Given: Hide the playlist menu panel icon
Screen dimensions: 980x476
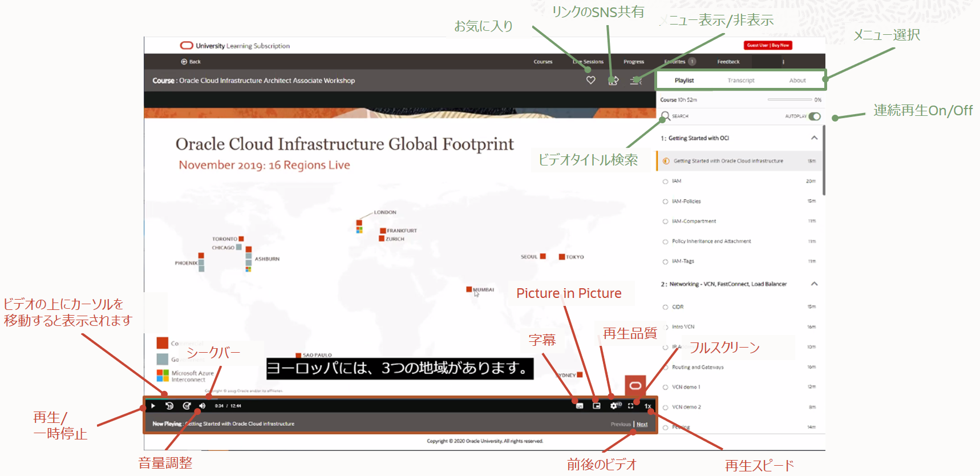Looking at the screenshot, I should click(x=635, y=80).
